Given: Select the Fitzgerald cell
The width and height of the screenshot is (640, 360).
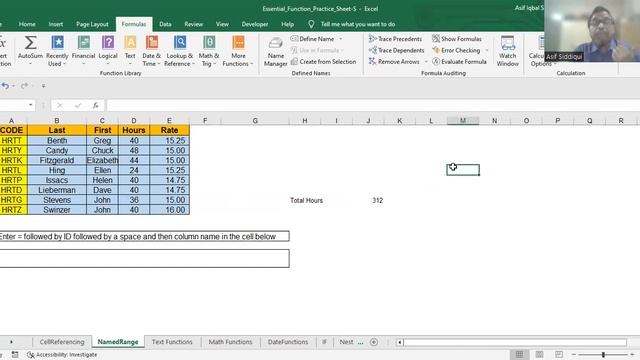Looking at the screenshot, I should pyautogui.click(x=57, y=160).
